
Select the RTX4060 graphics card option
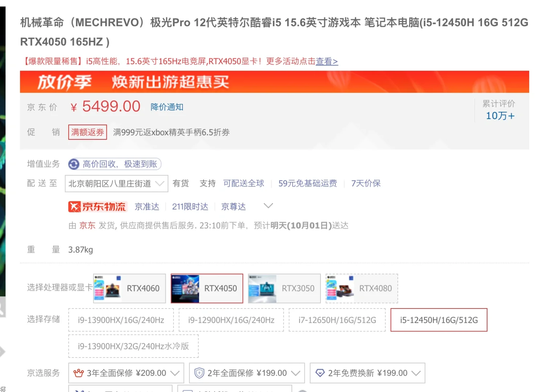tap(130, 289)
